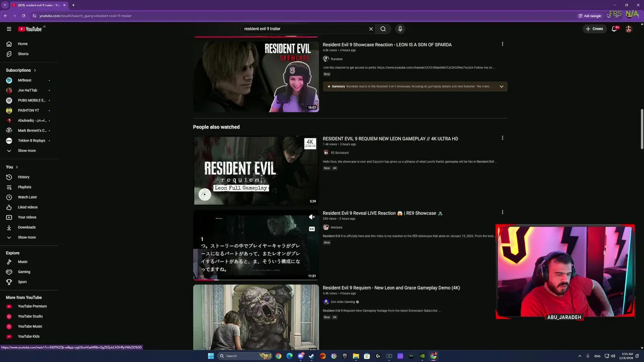Reload the page
The height and width of the screenshot is (362, 644).
point(23,16)
